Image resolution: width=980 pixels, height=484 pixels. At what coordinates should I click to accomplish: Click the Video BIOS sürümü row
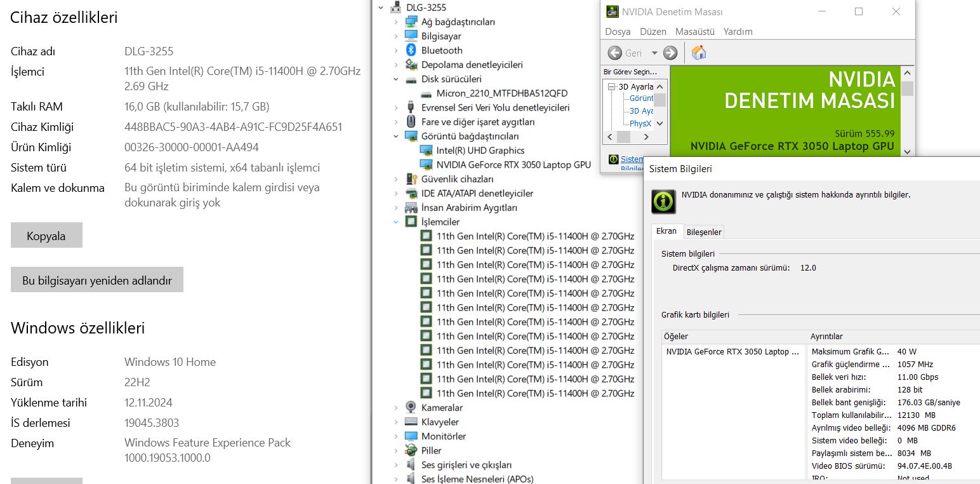894,466
